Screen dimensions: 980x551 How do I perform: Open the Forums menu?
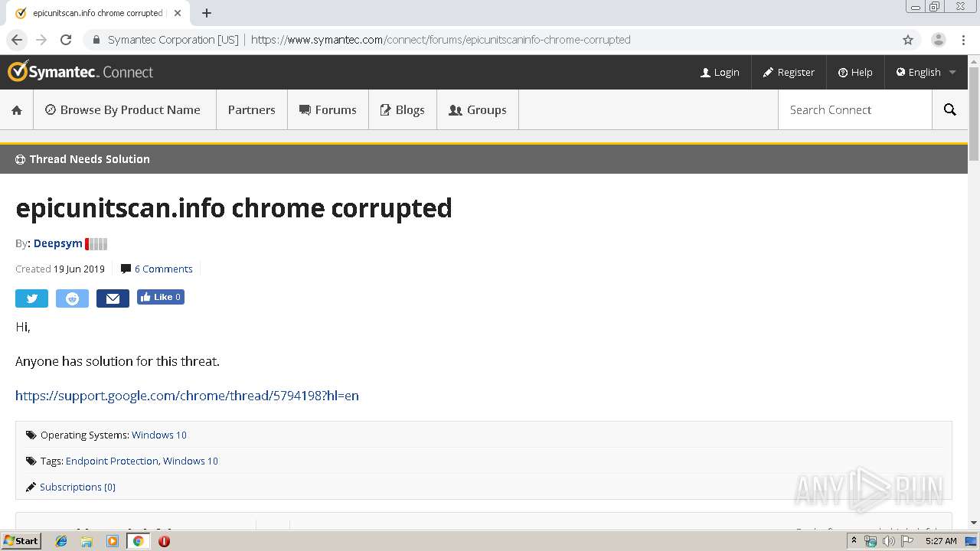click(328, 110)
